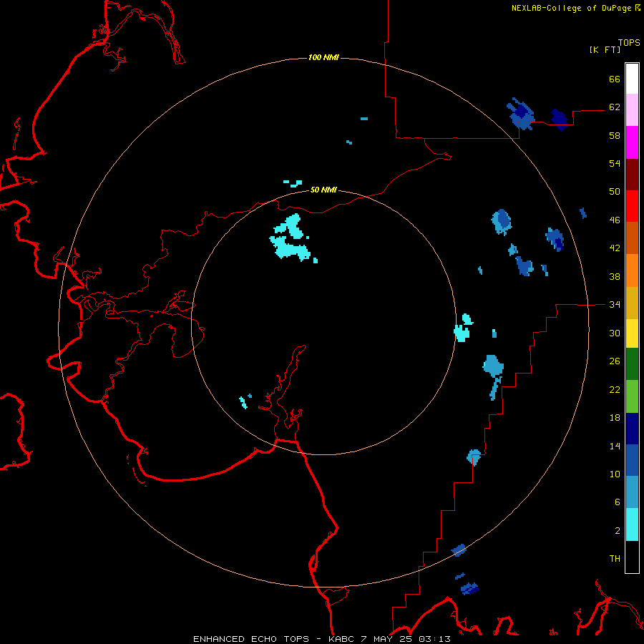The image size is (644, 644).
Task: Click the "KABC" radar site identifier
Action: click(x=342, y=639)
